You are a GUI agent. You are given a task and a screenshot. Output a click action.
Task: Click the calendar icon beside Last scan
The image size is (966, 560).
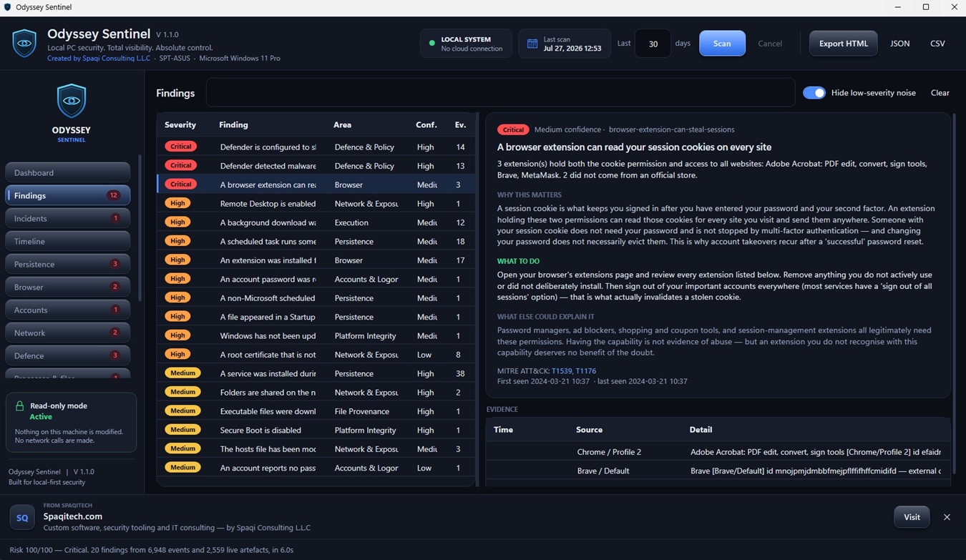point(532,44)
